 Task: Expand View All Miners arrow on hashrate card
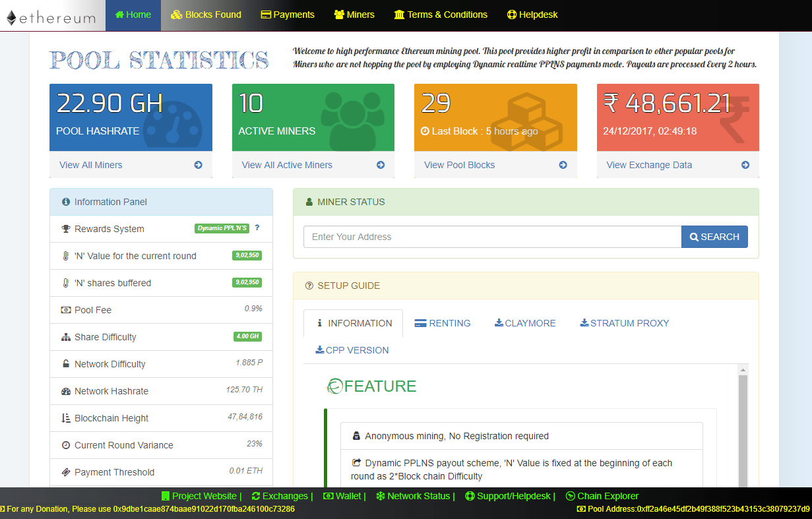[x=198, y=165]
